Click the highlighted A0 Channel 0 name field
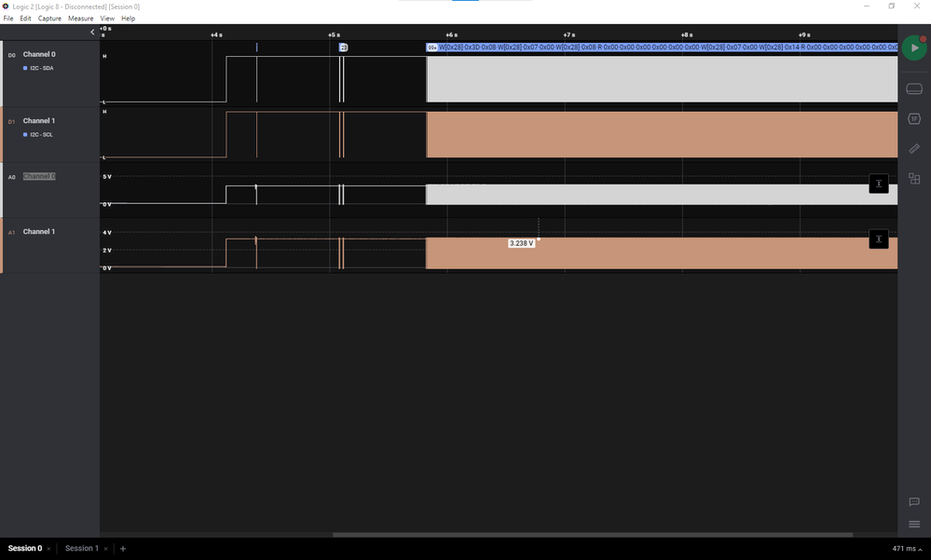The width and height of the screenshot is (931, 560). click(39, 176)
